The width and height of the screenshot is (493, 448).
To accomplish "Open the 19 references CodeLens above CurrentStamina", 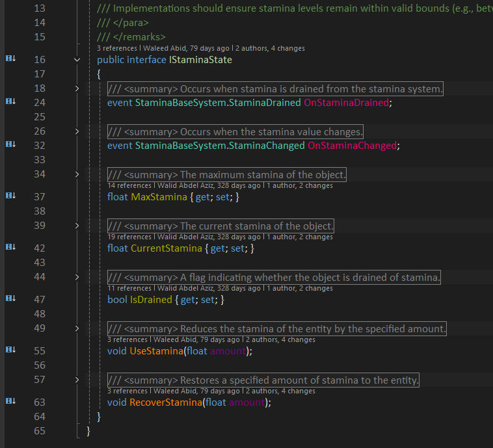I will click(x=129, y=237).
